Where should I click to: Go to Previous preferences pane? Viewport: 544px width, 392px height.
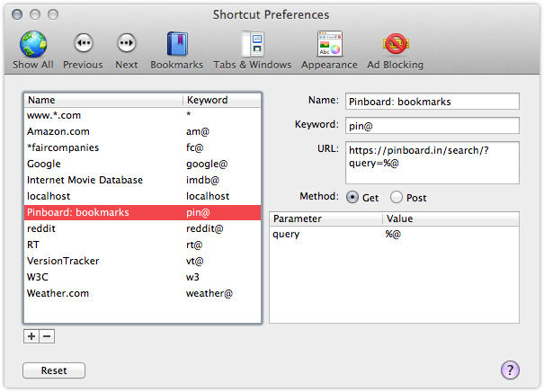click(x=83, y=45)
